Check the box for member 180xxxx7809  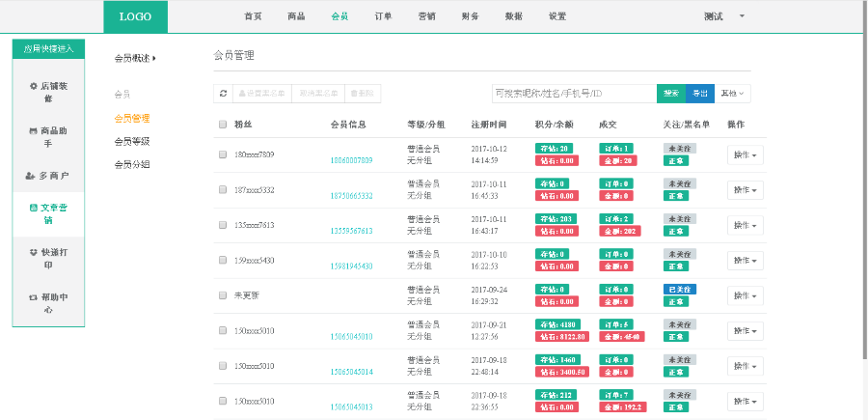pyautogui.click(x=223, y=154)
